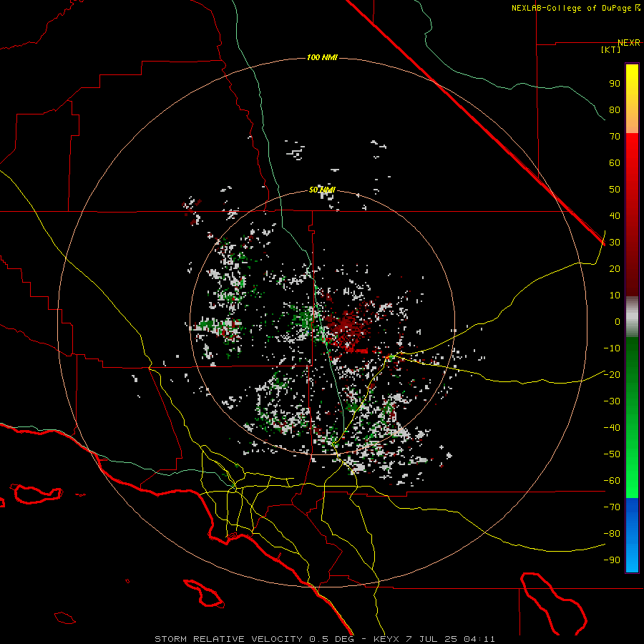The width and height of the screenshot is (644, 644).
Task: Click the STORM RELATIVE VELOCITY caption text
Action: [229, 639]
